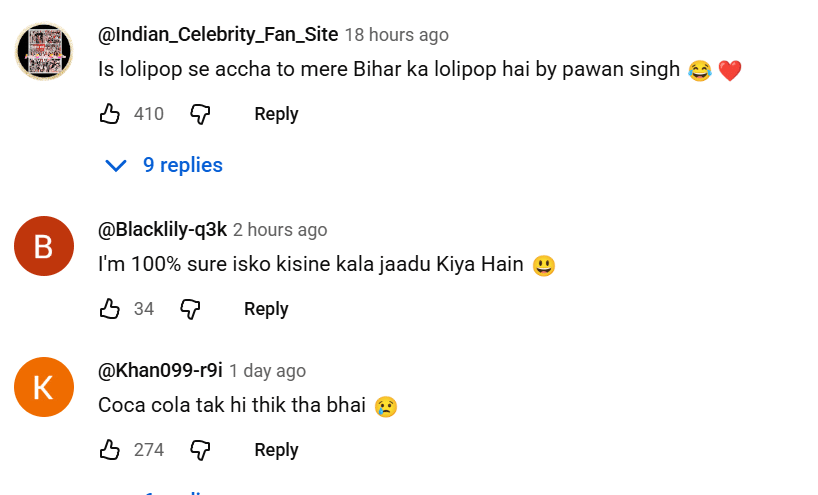Reply to the Blacklily-q3k comment
818x495 pixels.
pos(266,309)
